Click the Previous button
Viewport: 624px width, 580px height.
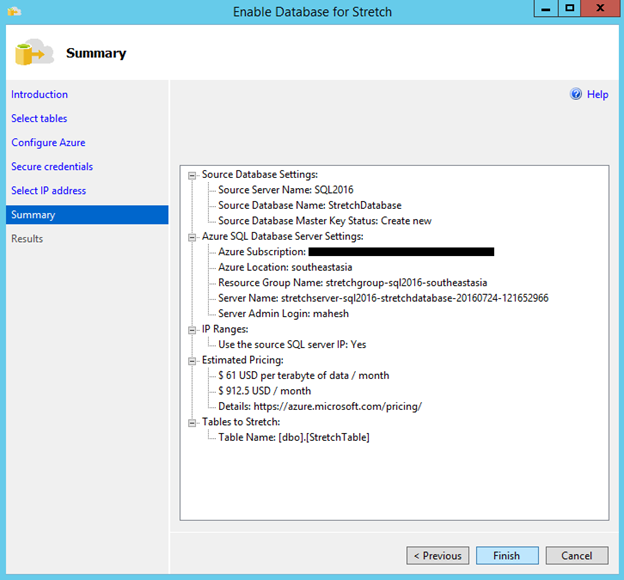tap(438, 555)
